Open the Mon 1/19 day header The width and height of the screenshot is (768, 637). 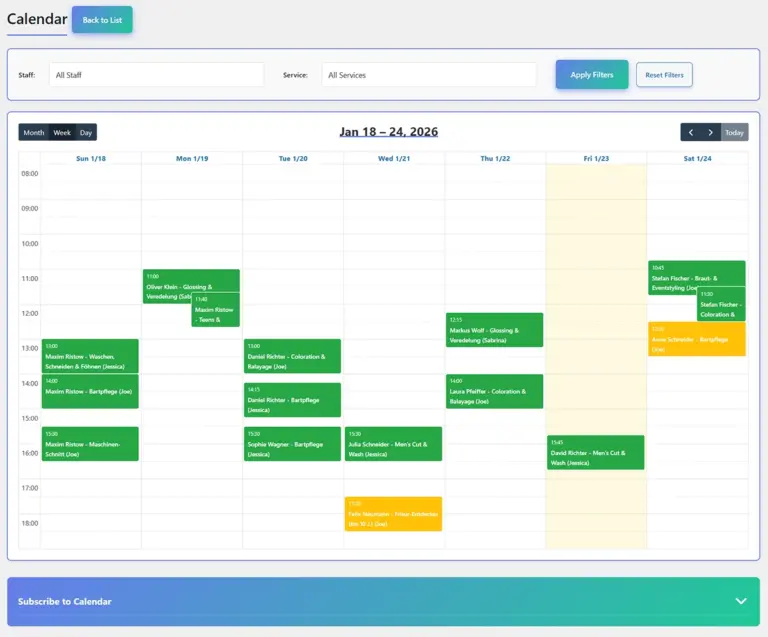[x=192, y=159]
